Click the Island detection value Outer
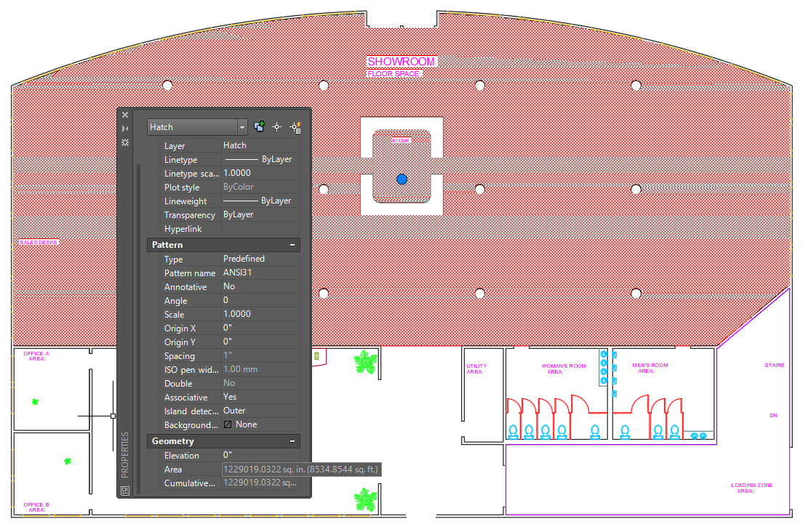The height and width of the screenshot is (532, 803). 260,411
